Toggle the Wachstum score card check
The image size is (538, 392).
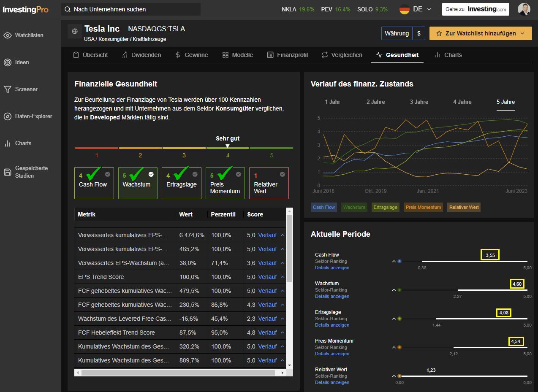pos(151,174)
